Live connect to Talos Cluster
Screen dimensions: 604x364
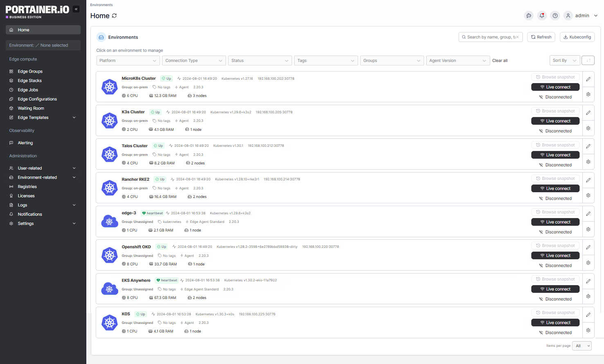[x=555, y=155]
